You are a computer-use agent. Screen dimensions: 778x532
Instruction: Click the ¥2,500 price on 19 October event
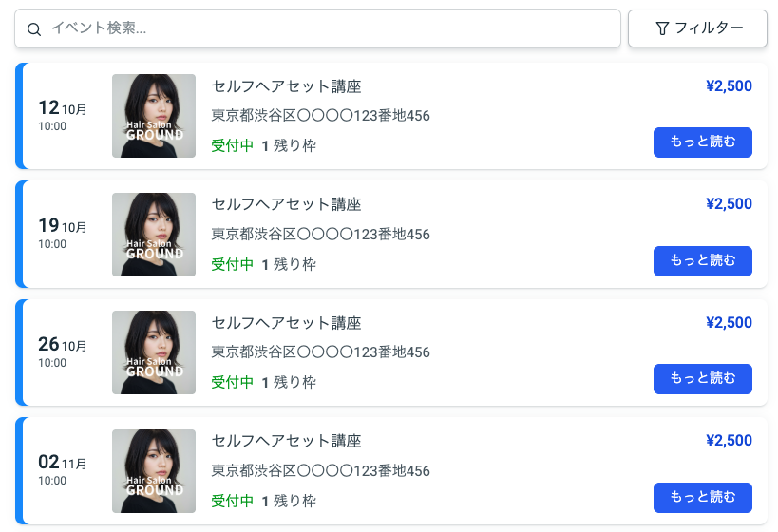point(729,204)
